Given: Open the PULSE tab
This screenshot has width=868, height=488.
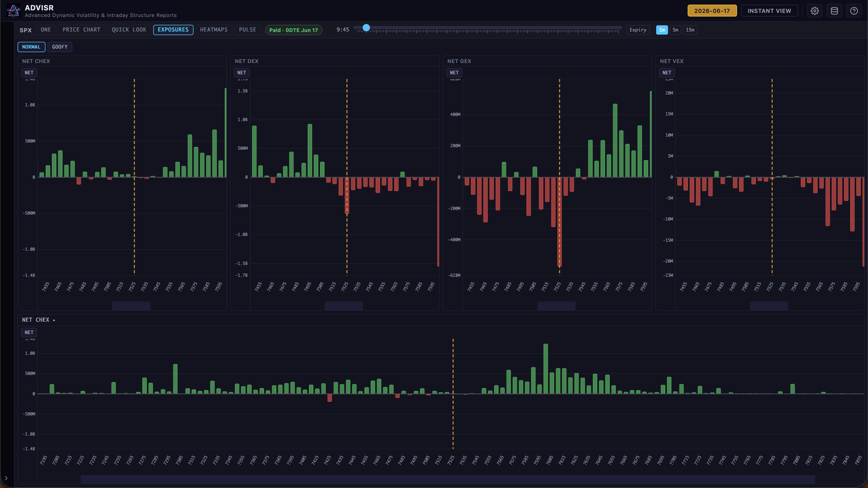Looking at the screenshot, I should 248,30.
